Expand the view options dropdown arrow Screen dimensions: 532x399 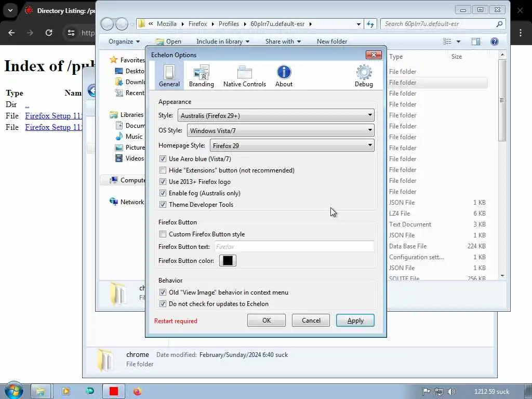(x=458, y=42)
